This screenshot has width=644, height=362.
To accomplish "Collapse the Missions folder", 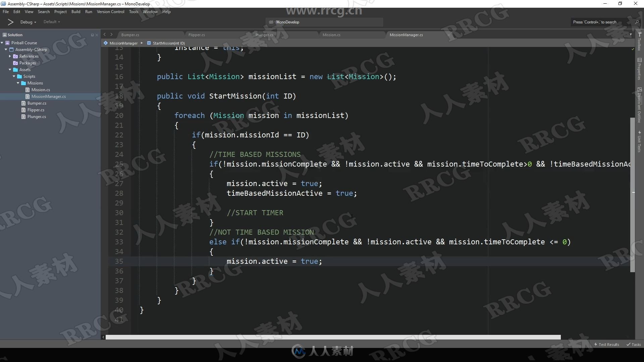I will click(x=18, y=83).
